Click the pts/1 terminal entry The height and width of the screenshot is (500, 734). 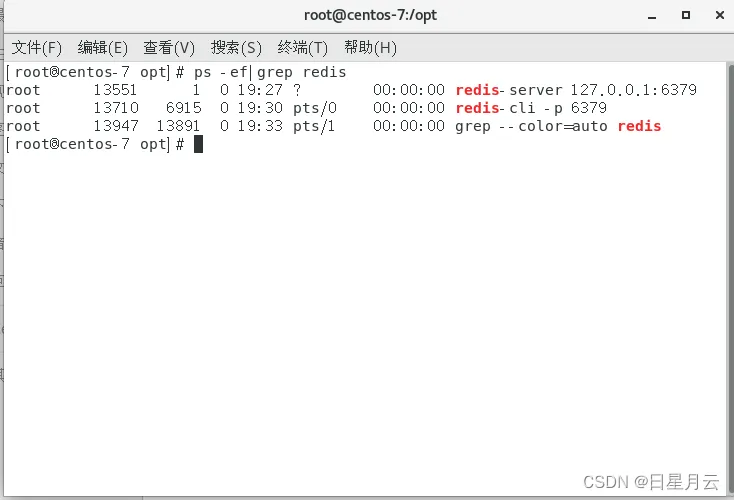pyautogui.click(x=314, y=126)
